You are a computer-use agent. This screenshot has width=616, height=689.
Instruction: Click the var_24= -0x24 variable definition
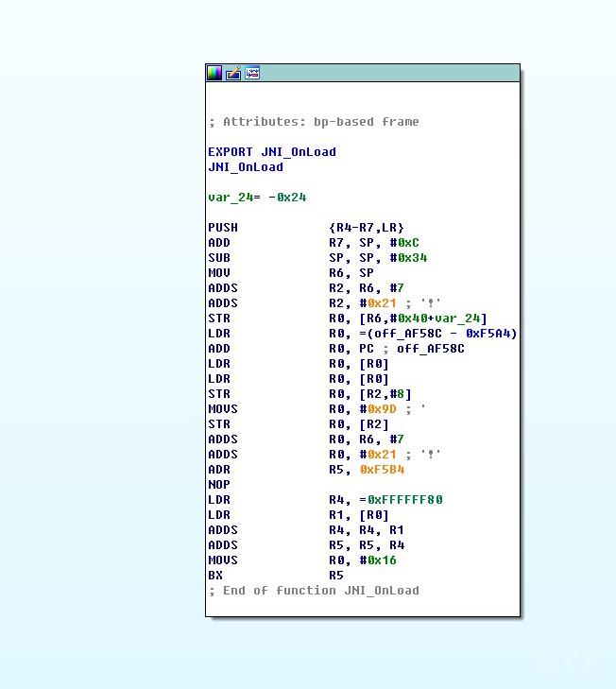(257, 198)
